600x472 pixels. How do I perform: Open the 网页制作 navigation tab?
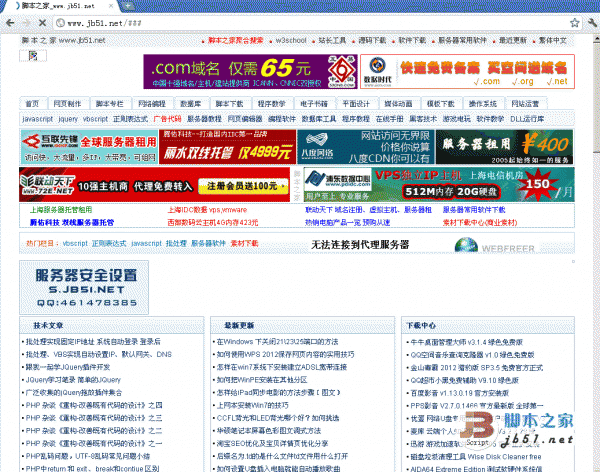tap(67, 104)
